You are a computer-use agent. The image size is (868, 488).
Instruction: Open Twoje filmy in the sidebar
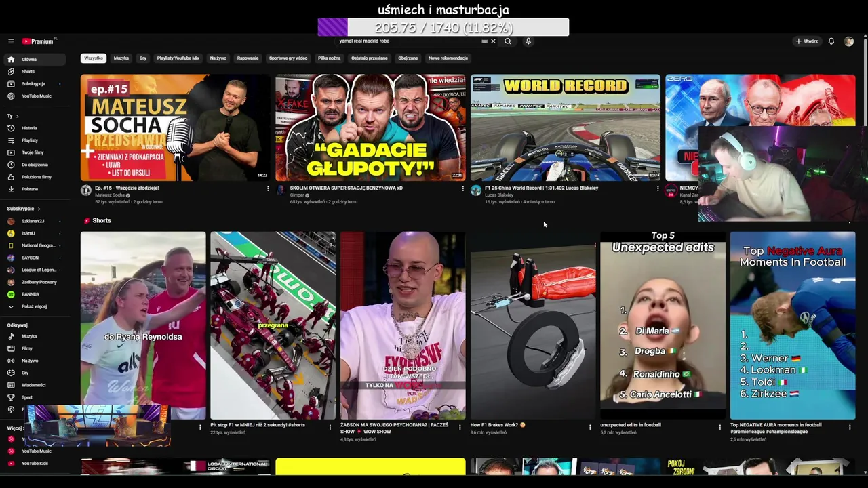tap(34, 152)
